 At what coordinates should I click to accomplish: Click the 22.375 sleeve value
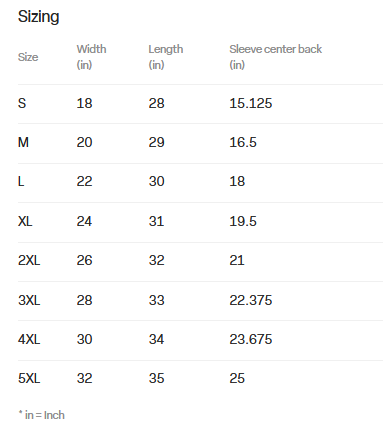[250, 300]
